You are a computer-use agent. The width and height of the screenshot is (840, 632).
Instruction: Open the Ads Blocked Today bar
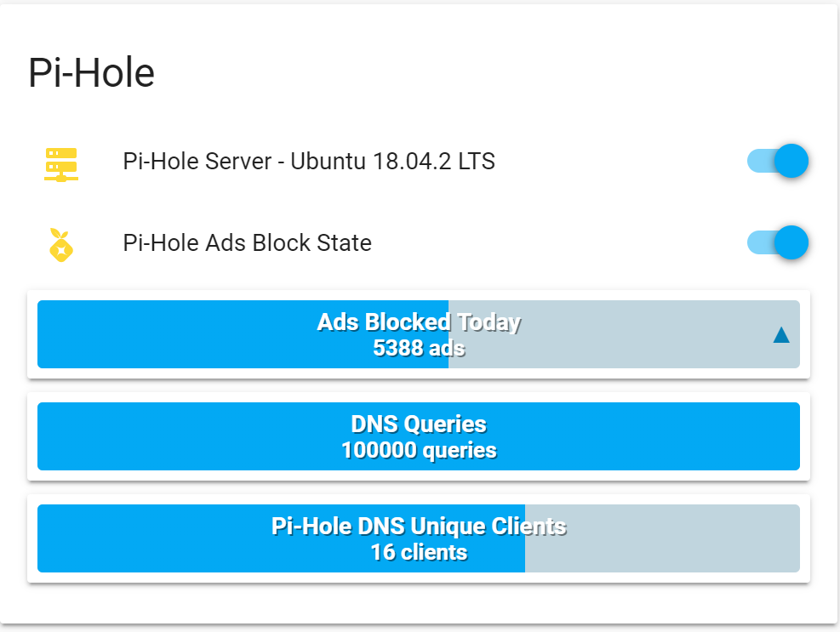point(419,334)
